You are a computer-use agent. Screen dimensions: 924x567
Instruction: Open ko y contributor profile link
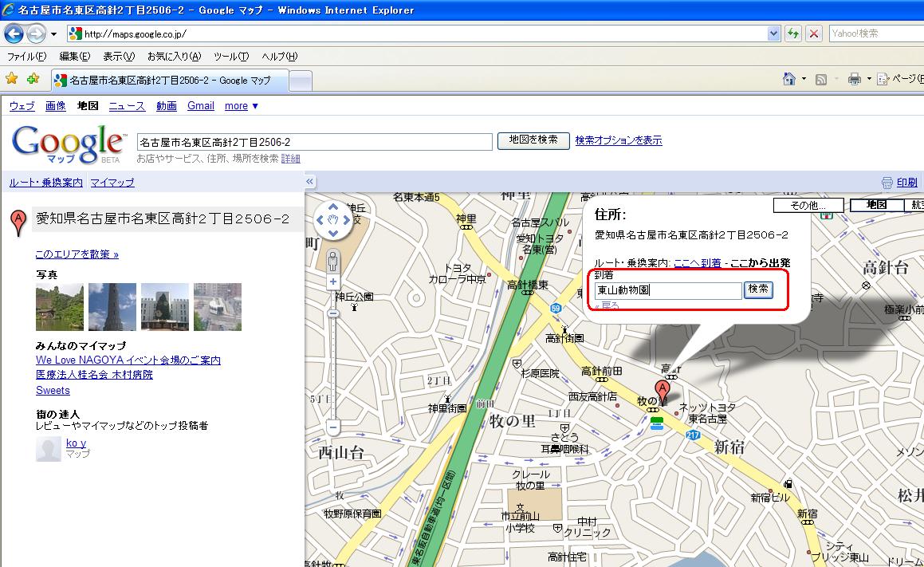point(76,443)
